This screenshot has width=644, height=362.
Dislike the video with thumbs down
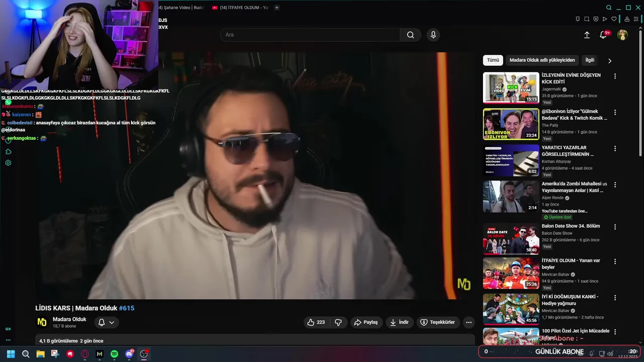click(338, 322)
